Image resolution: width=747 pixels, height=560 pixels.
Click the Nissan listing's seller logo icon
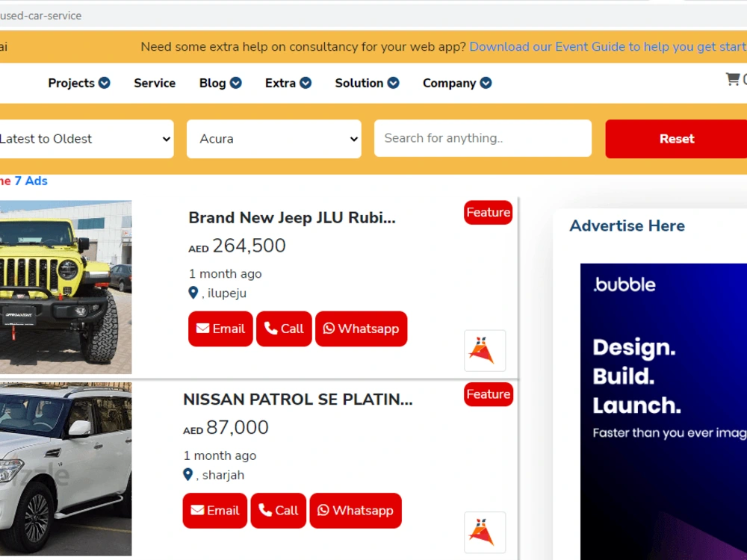[485, 532]
